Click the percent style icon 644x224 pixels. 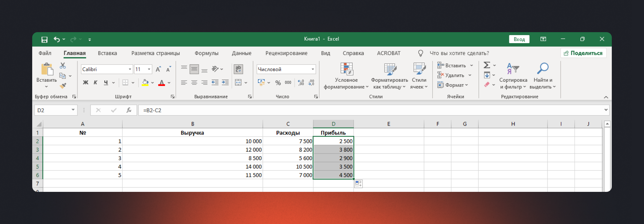(278, 83)
